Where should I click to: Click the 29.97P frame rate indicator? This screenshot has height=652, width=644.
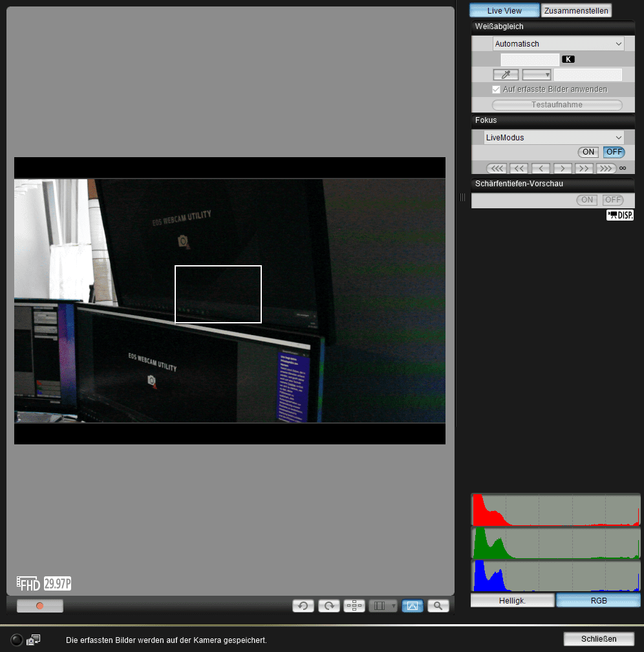point(58,584)
